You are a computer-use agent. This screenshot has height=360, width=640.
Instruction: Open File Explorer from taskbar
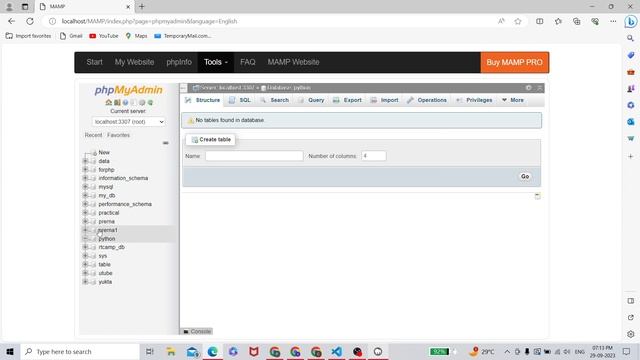(171, 351)
